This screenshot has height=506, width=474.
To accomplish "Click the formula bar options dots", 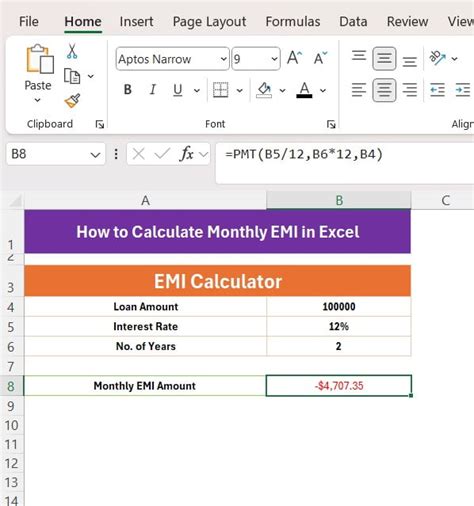I will coord(116,154).
